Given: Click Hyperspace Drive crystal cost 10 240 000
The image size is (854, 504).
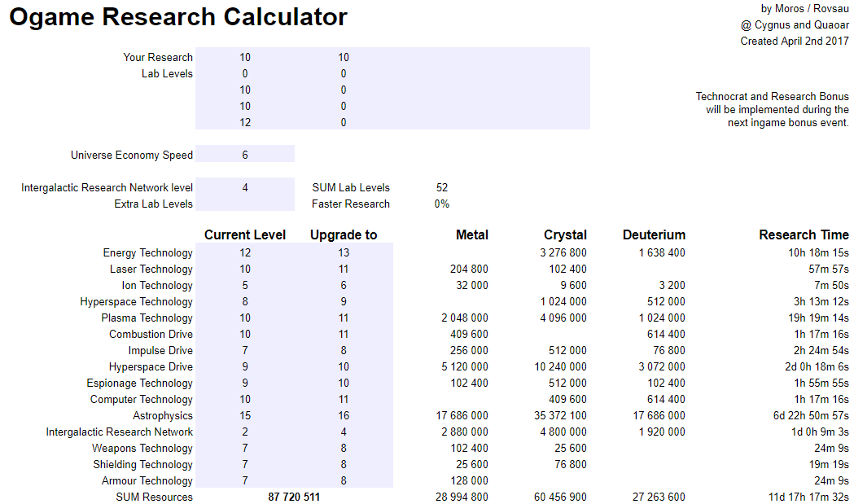Looking at the screenshot, I should (x=560, y=366).
